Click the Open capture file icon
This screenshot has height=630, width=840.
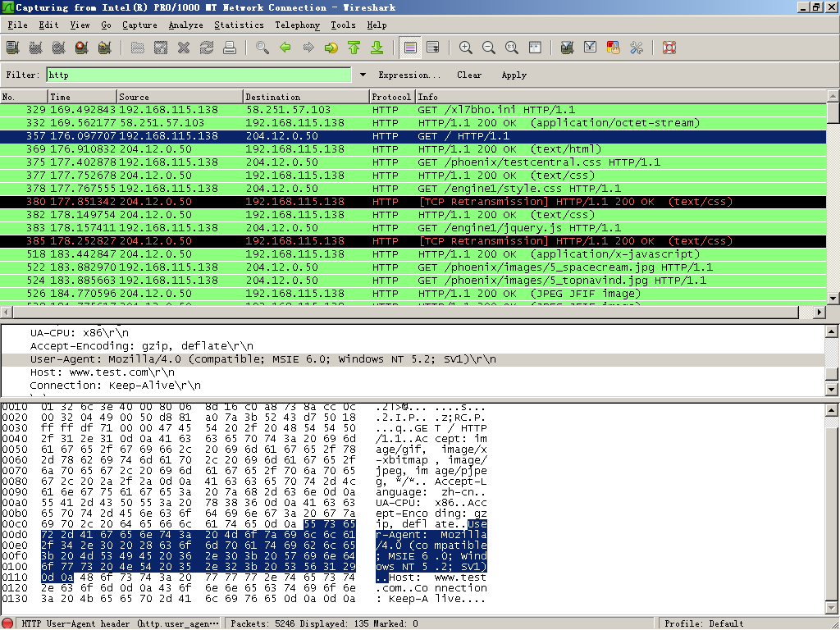pos(138,48)
